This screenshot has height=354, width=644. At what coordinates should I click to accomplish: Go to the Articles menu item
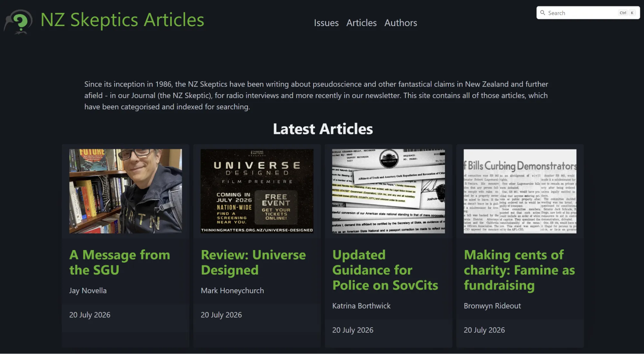point(361,23)
